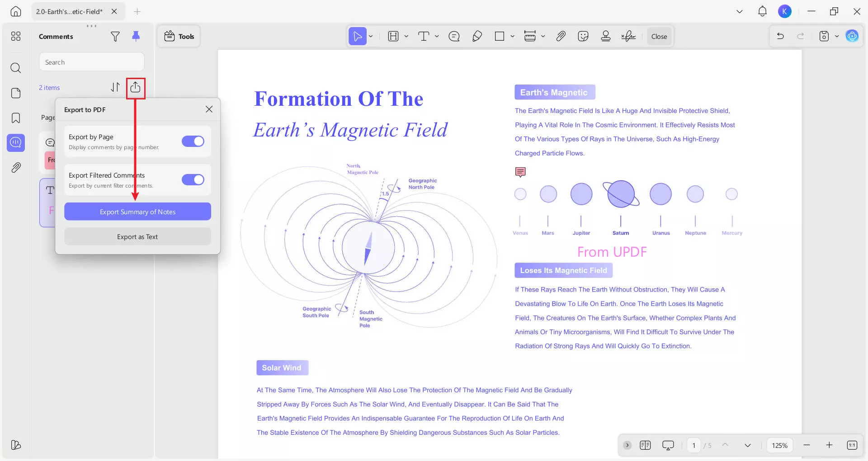Click Export Summary of Notes button
This screenshot has height=461, width=868.
coord(137,212)
